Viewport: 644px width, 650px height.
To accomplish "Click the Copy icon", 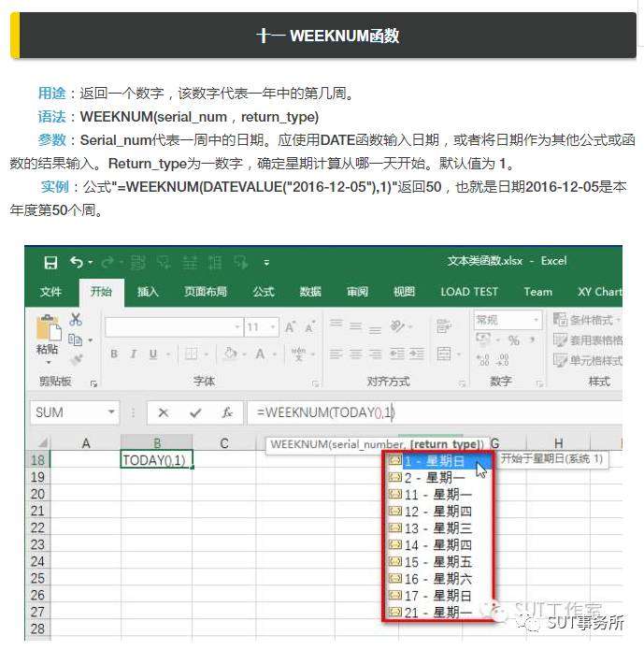I will point(75,339).
